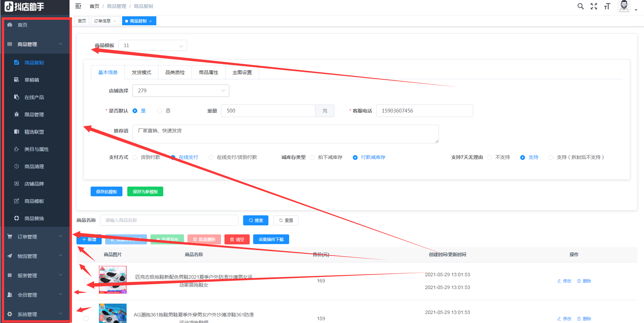The width and height of the screenshot is (644, 323).
Task: Click the 保存为新模板 button
Action: (145, 191)
